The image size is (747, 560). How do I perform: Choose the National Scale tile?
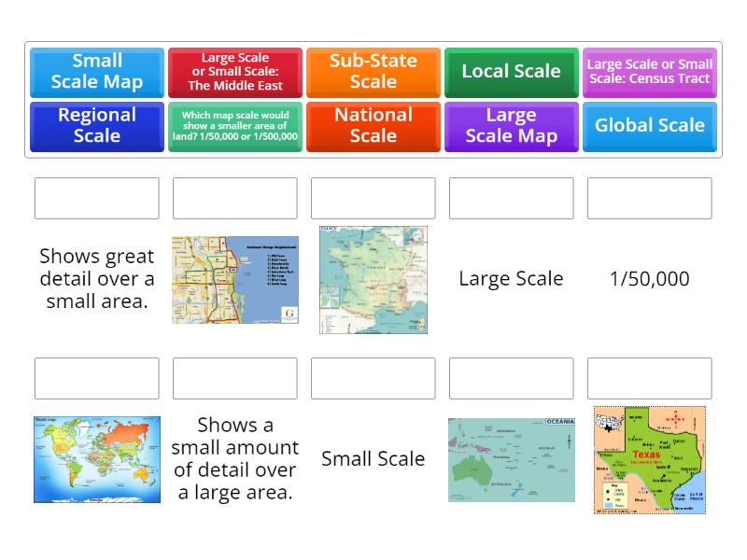tap(373, 127)
